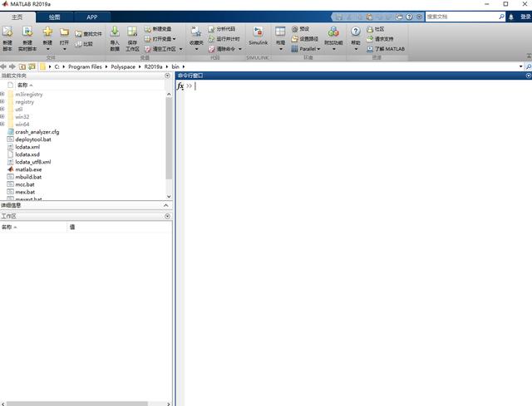Click the Run and Time icon

point(211,39)
